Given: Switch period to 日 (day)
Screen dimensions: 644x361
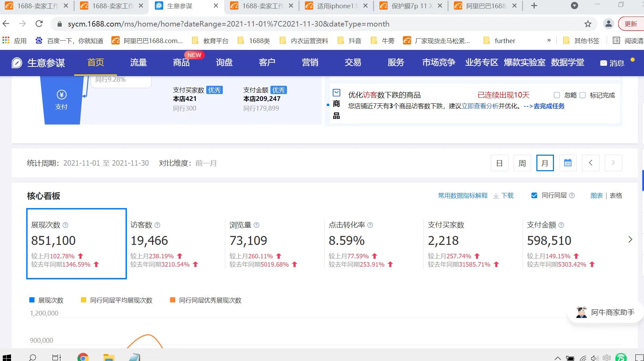Looking at the screenshot, I should coord(499,163).
